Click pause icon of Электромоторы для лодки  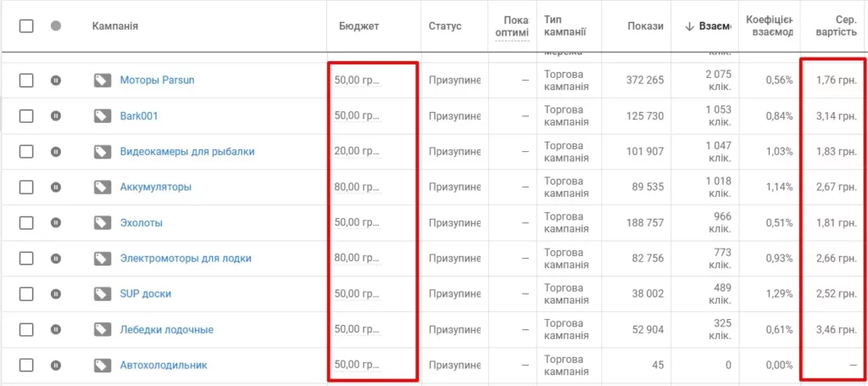55,259
